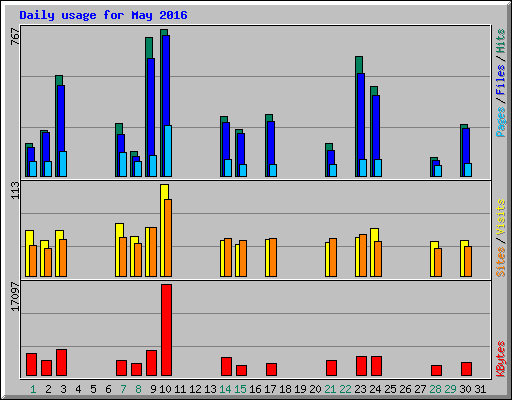Click the "Daily usage for May 2016" title
Viewport: 512px width, 400px height.
[103, 15]
